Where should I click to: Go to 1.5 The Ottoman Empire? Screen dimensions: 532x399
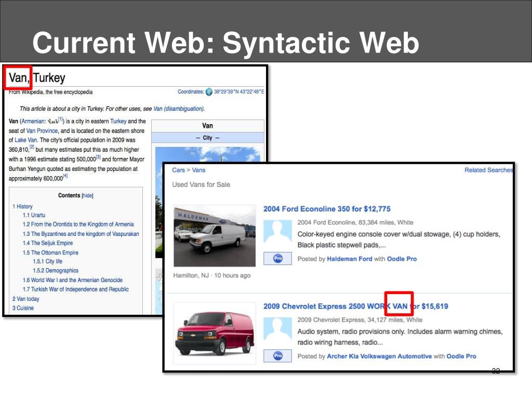tap(50, 252)
